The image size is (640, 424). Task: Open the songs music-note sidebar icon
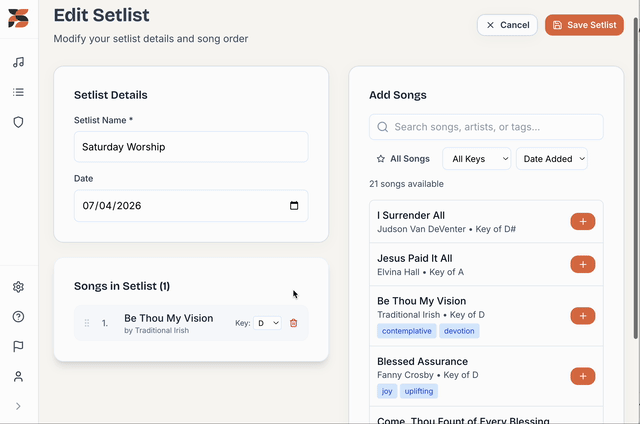pos(18,62)
